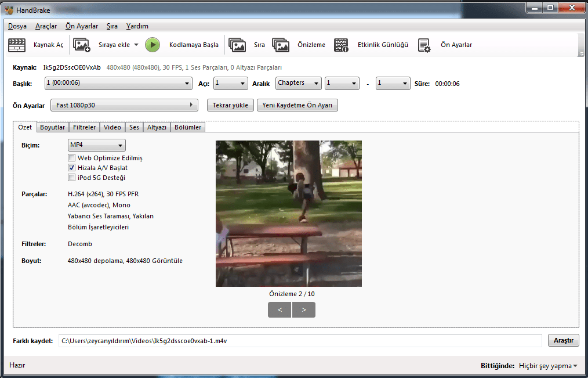Open the Başlık title dropdown
Viewport: 588px width, 378px height.
click(x=118, y=84)
